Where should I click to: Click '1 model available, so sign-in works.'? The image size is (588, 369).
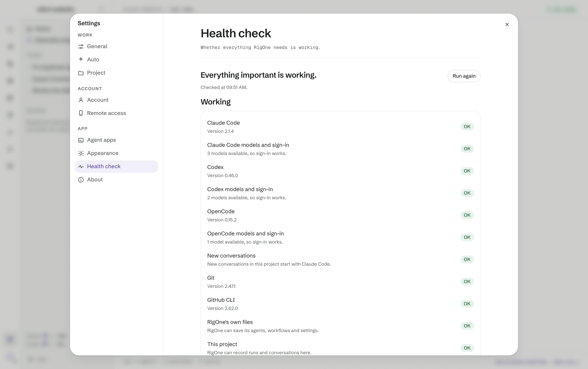(x=245, y=242)
